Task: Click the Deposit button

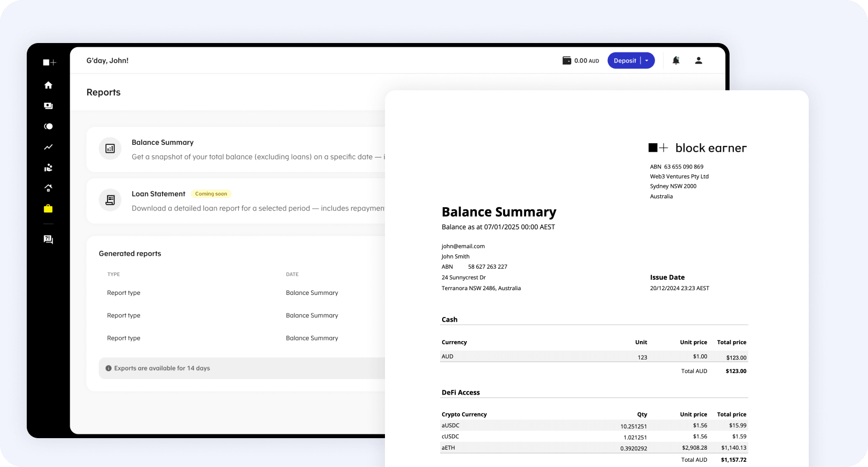Action: 625,60
